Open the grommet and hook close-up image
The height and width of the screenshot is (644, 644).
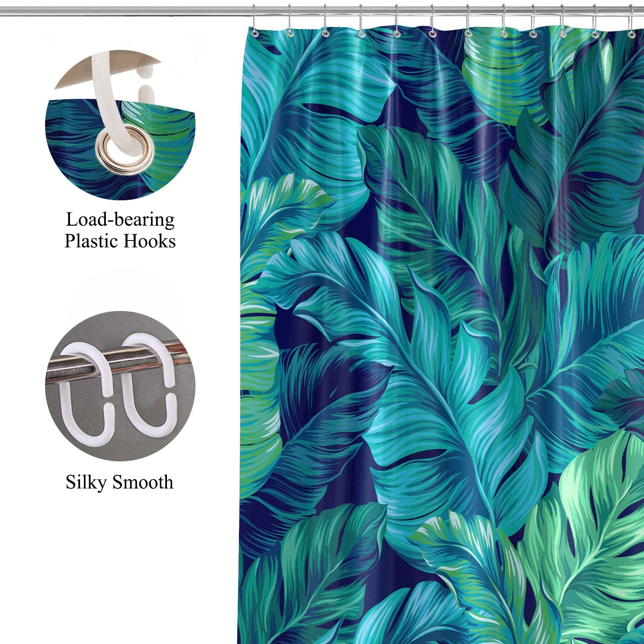tap(120, 125)
